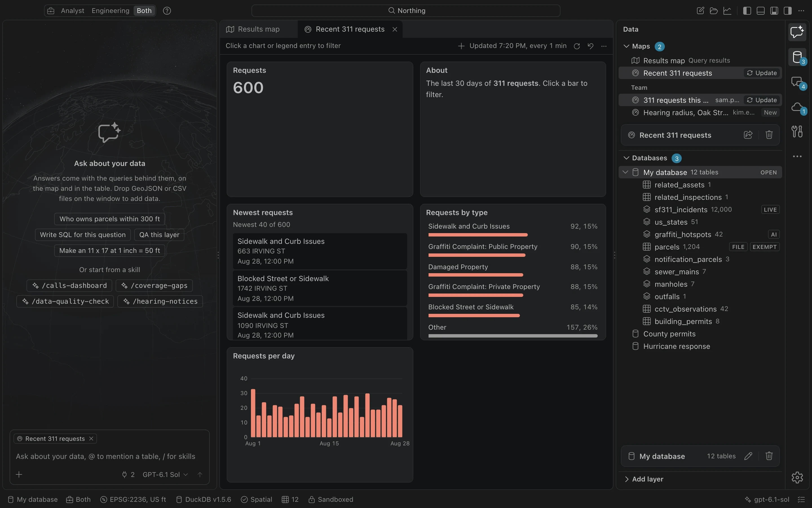Viewport: 812px width, 508px height.
Task: Collapse the My database tree
Action: point(625,172)
